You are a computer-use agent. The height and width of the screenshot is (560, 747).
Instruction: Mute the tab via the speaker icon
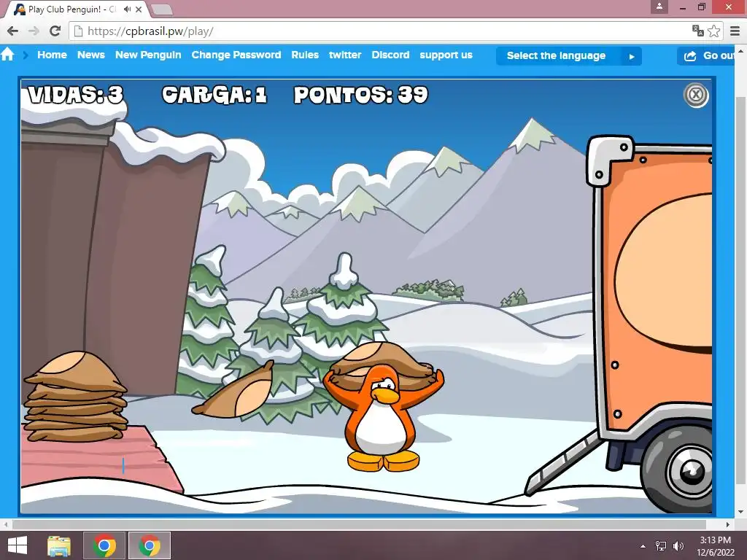pos(127,9)
